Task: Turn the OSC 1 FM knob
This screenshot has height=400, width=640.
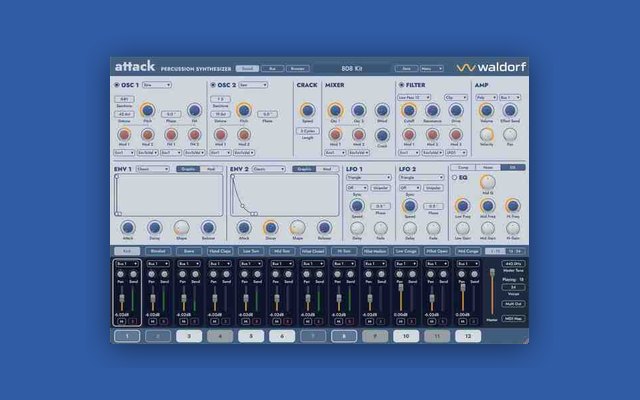Action: [x=194, y=110]
